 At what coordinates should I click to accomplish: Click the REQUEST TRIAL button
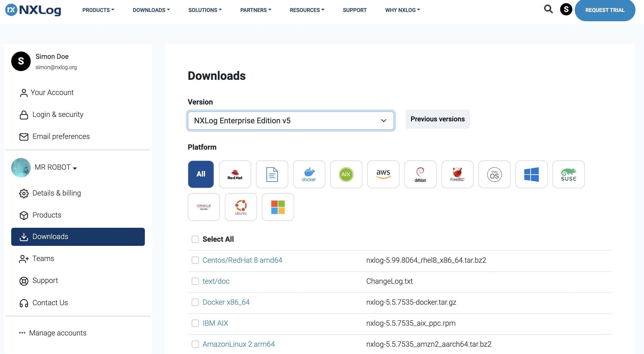605,10
